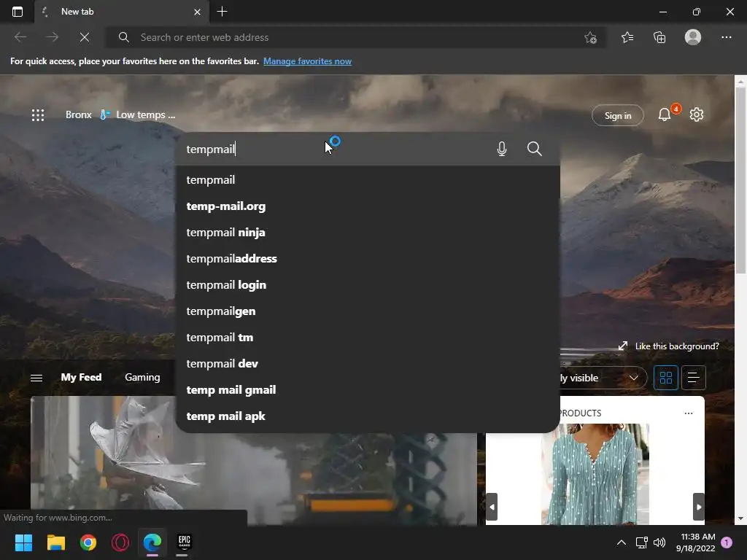The width and height of the screenshot is (747, 560).
Task: Show previous product in carousel
Action: click(492, 507)
